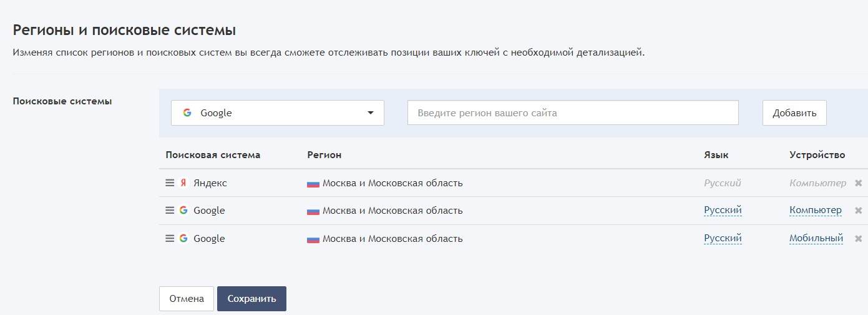Click the Яндекс logo icon
The width and height of the screenshot is (868, 315).
(x=183, y=183)
